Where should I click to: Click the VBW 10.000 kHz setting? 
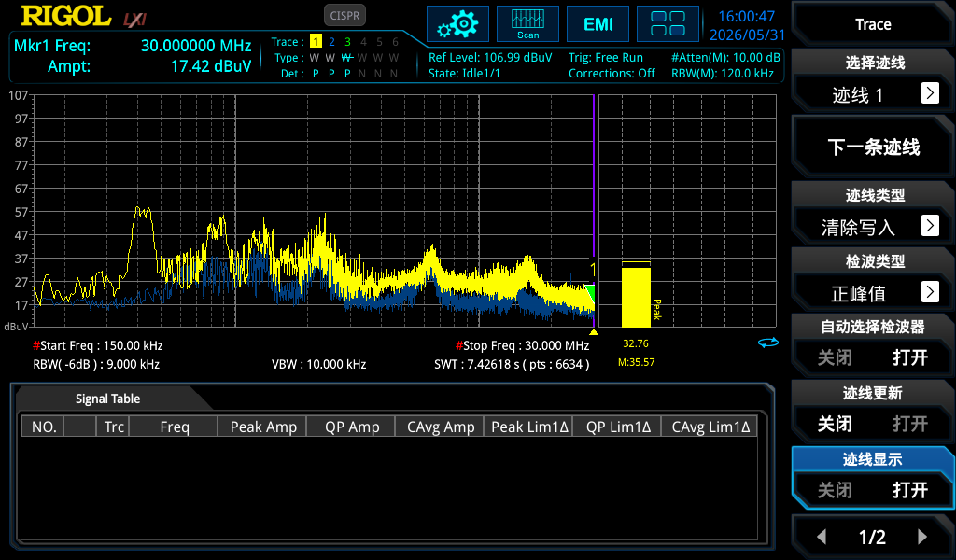coord(319,364)
